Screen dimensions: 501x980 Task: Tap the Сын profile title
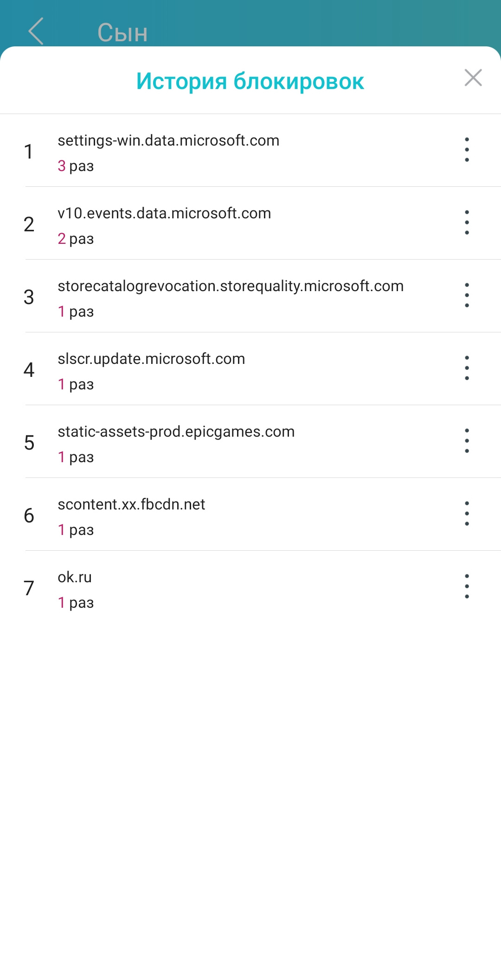click(122, 33)
